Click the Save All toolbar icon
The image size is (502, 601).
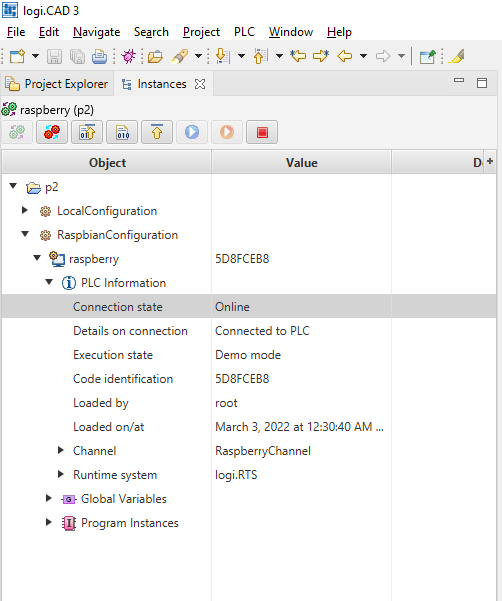point(77,56)
